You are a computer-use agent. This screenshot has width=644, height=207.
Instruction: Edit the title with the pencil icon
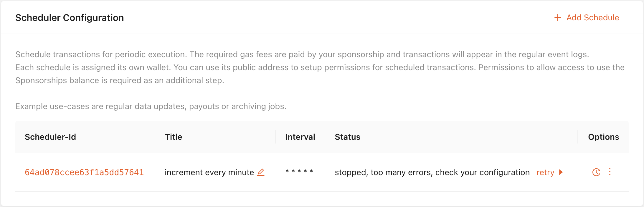pos(261,172)
